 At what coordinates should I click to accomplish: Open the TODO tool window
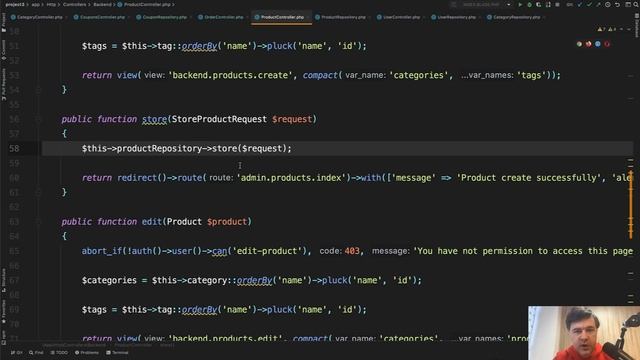tap(59, 353)
